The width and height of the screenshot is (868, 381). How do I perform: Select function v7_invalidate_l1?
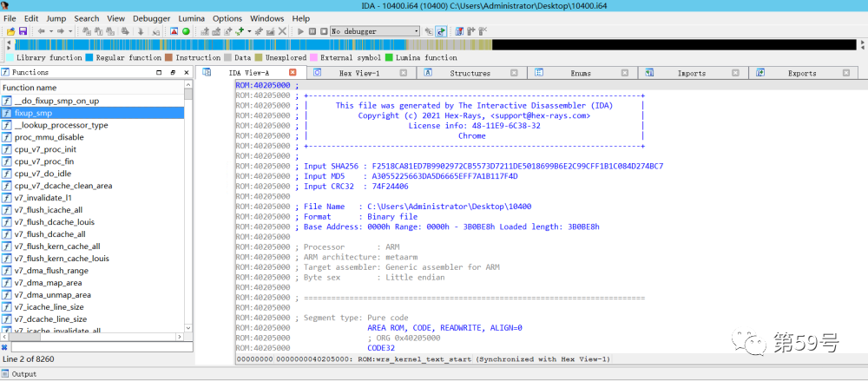pyautogui.click(x=43, y=198)
